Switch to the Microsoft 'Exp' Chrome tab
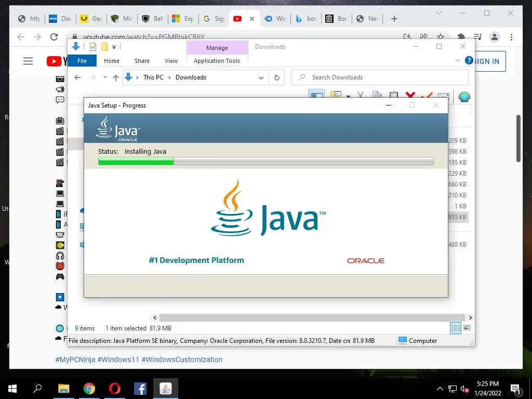The width and height of the screenshot is (532, 399). 183,19
